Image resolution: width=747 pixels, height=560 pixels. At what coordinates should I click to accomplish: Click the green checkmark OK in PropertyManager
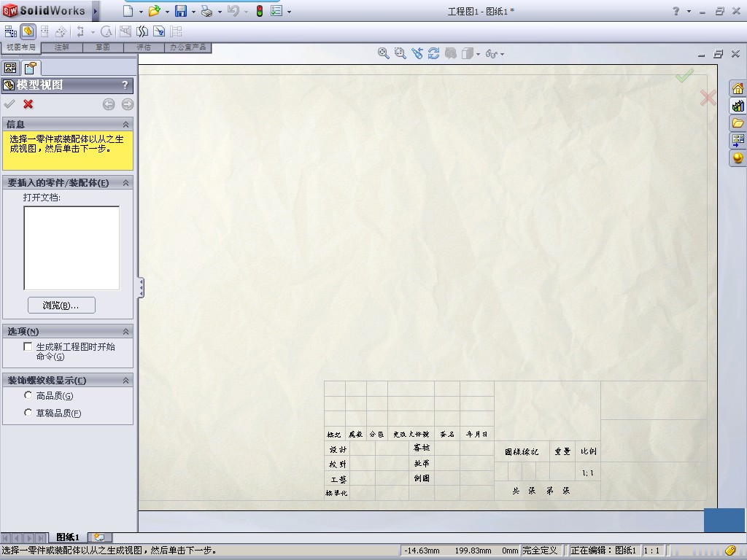click(x=9, y=104)
